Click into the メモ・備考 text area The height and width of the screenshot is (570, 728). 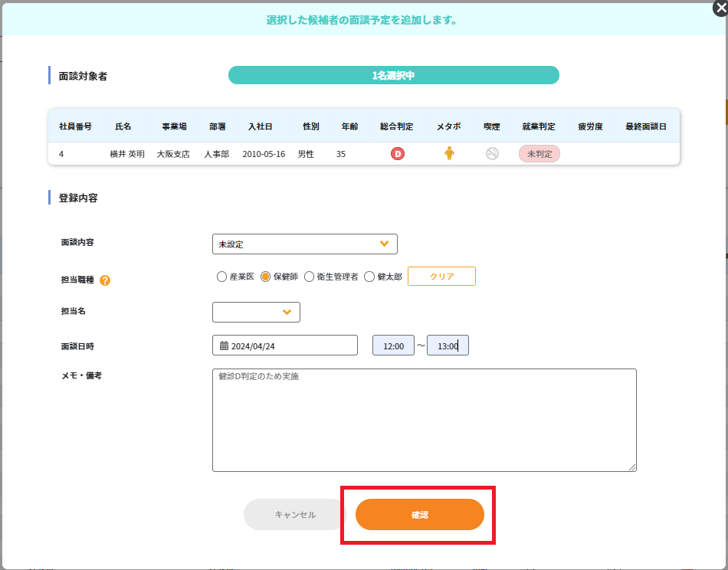(425, 420)
